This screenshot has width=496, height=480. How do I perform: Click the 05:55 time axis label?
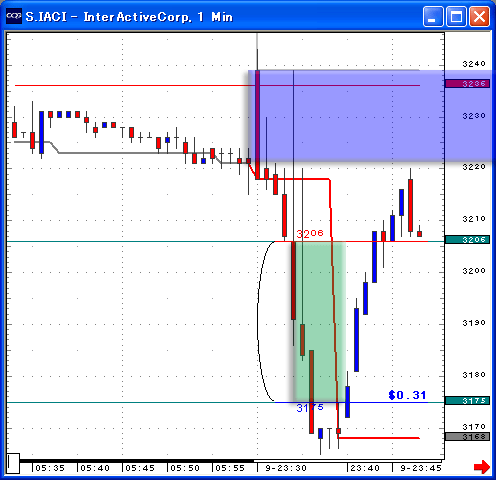point(230,468)
